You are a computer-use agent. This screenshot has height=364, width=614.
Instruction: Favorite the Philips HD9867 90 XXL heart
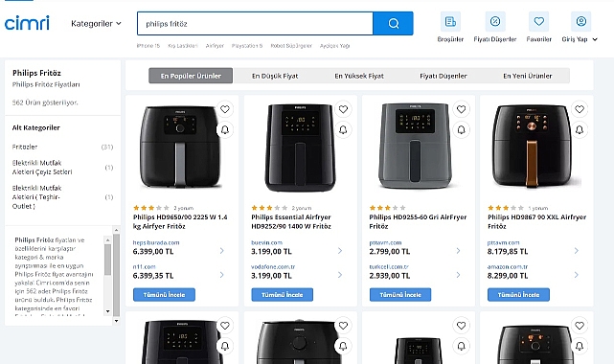[580, 109]
